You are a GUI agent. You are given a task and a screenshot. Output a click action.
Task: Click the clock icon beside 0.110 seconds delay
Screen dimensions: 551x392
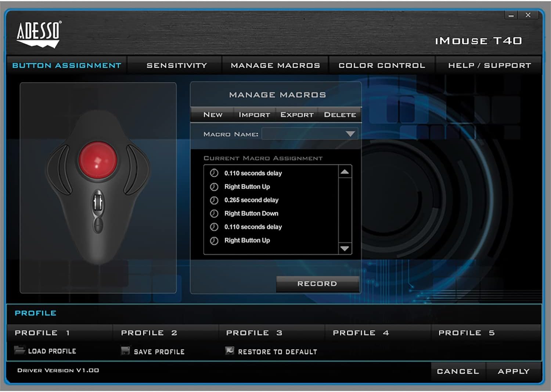pyautogui.click(x=215, y=173)
